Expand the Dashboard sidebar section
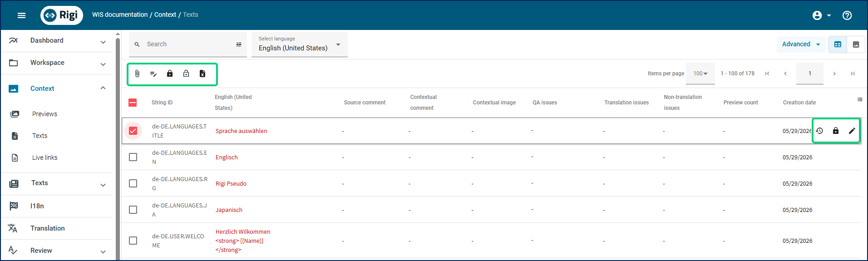868x261 pixels. 103,42
